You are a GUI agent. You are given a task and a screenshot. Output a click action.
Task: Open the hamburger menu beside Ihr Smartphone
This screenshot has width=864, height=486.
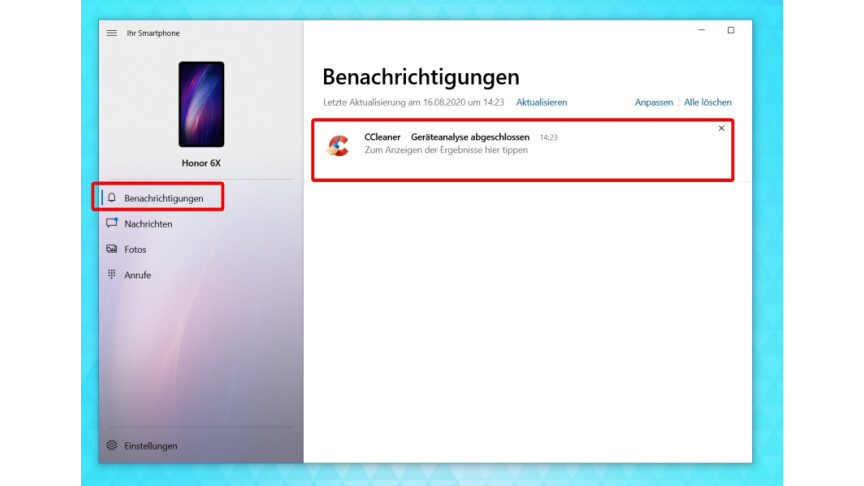pos(111,33)
